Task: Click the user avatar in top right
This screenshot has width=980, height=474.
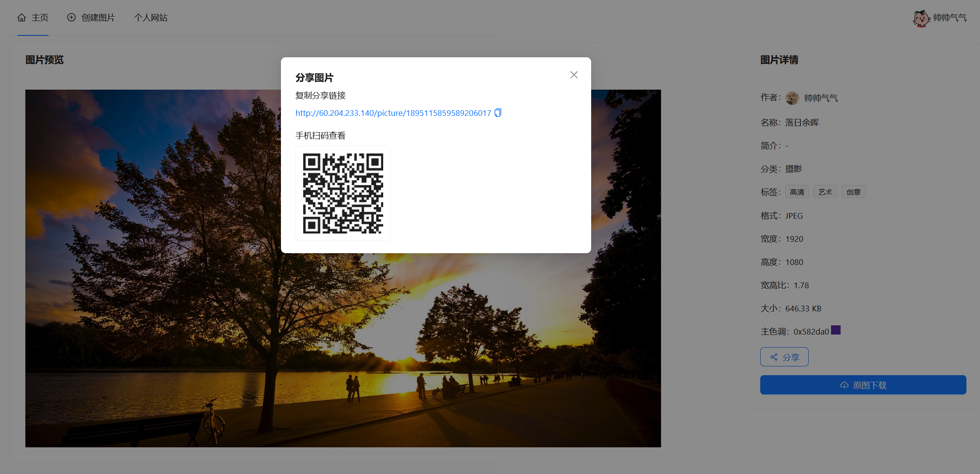Action: coord(921,18)
